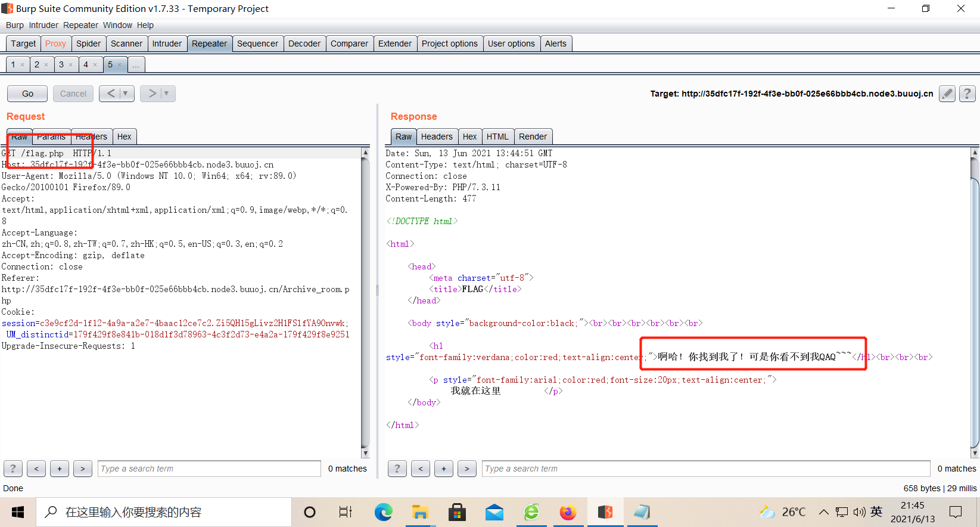Open File Explorer from taskbar
Screen dimensions: 980x527
(x=420, y=512)
